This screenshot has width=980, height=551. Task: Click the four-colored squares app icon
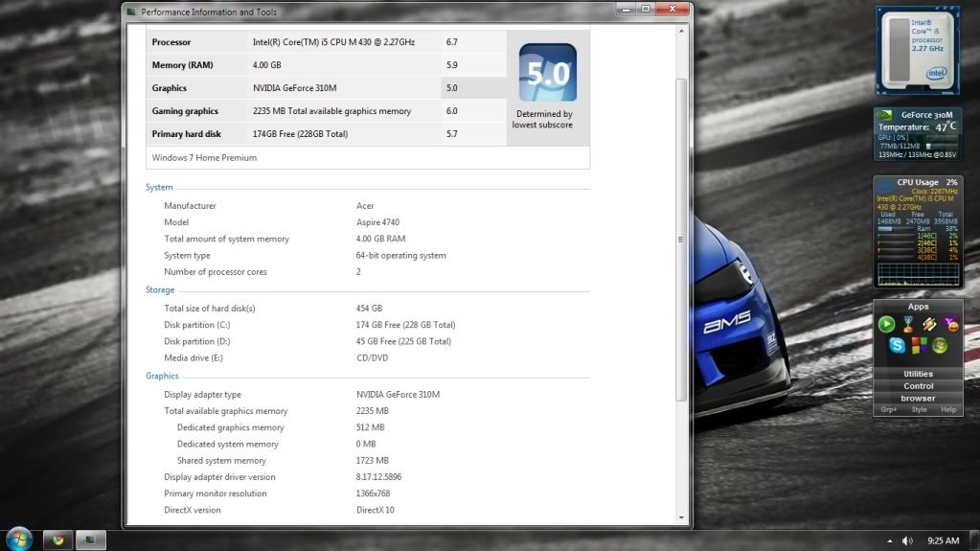(x=919, y=346)
